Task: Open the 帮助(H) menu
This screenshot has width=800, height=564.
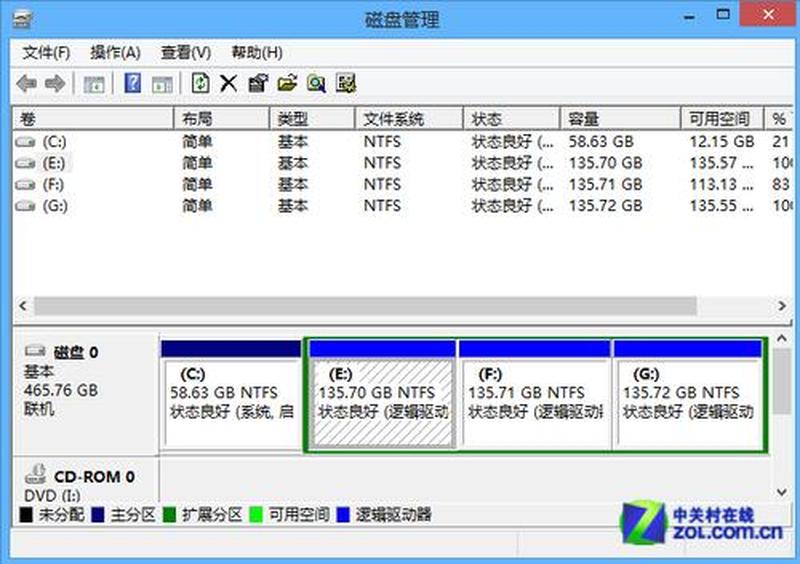Action: (257, 53)
